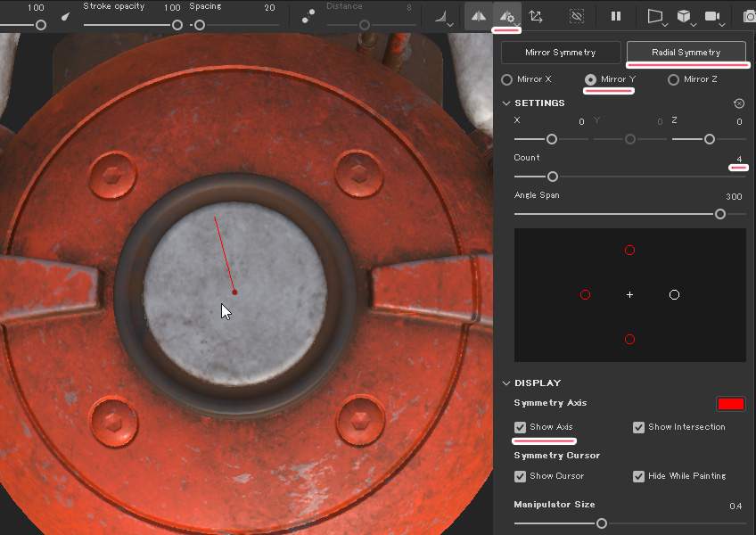This screenshot has width=756, height=535.
Task: Click the stroke opacity brush icon
Action: click(66, 16)
